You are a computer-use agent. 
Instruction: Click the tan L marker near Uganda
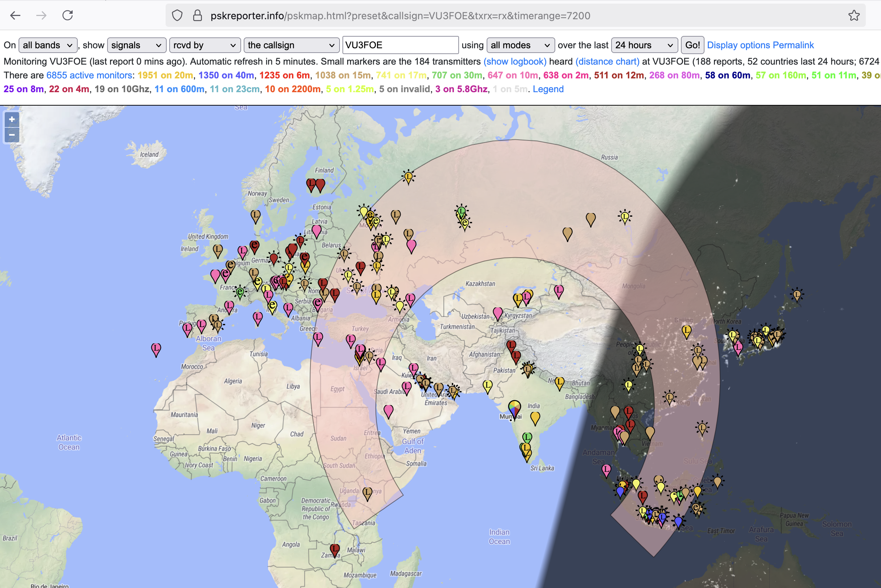coord(368,493)
